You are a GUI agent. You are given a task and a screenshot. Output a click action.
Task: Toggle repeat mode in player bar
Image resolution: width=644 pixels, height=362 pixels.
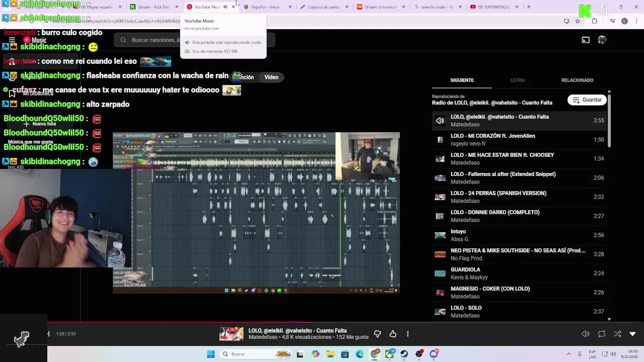[x=602, y=334]
